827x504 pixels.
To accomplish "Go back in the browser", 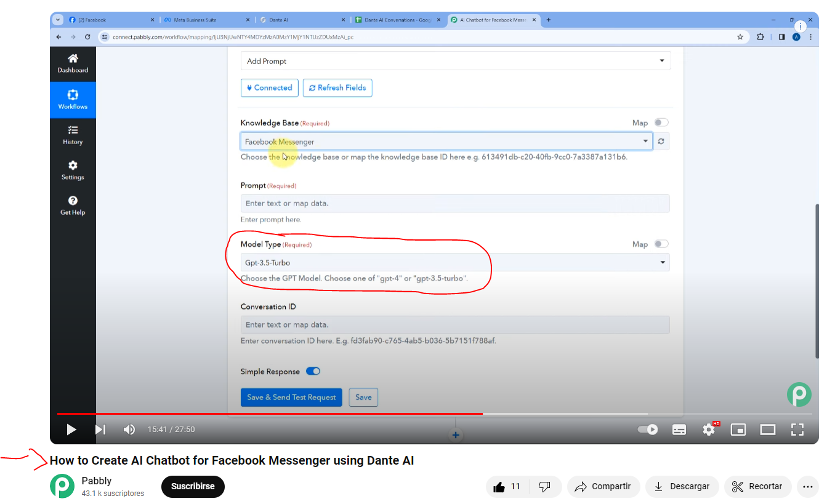I will click(x=59, y=37).
